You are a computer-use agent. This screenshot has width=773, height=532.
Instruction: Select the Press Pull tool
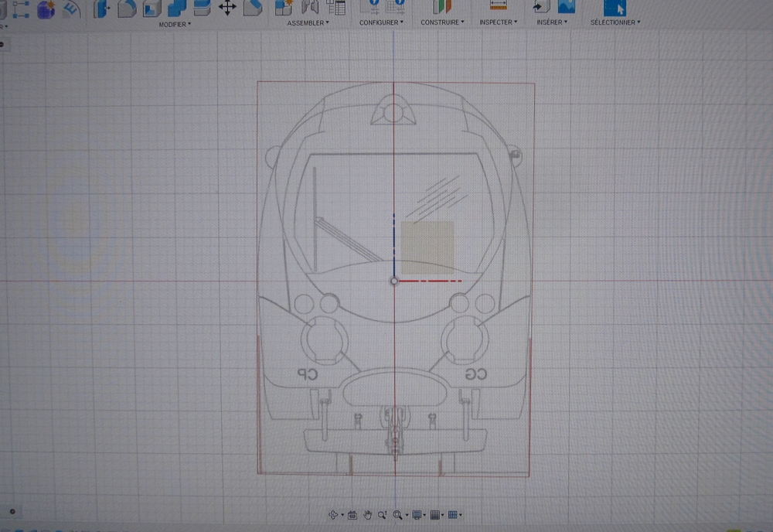(x=101, y=9)
